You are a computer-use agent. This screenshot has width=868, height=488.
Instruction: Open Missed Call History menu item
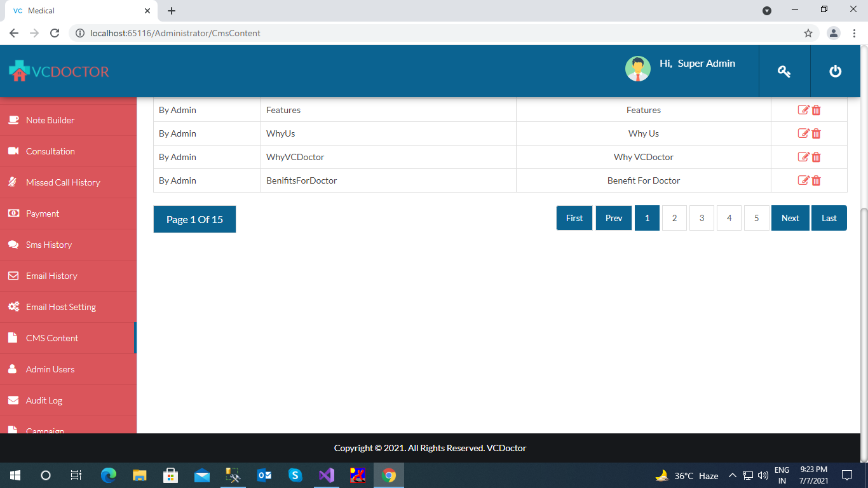coord(63,182)
